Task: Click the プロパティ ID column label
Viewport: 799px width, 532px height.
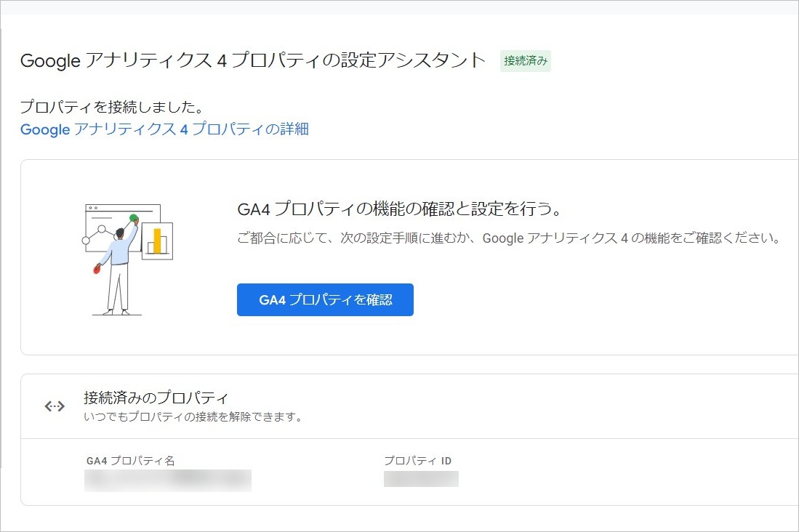Action: [418, 461]
